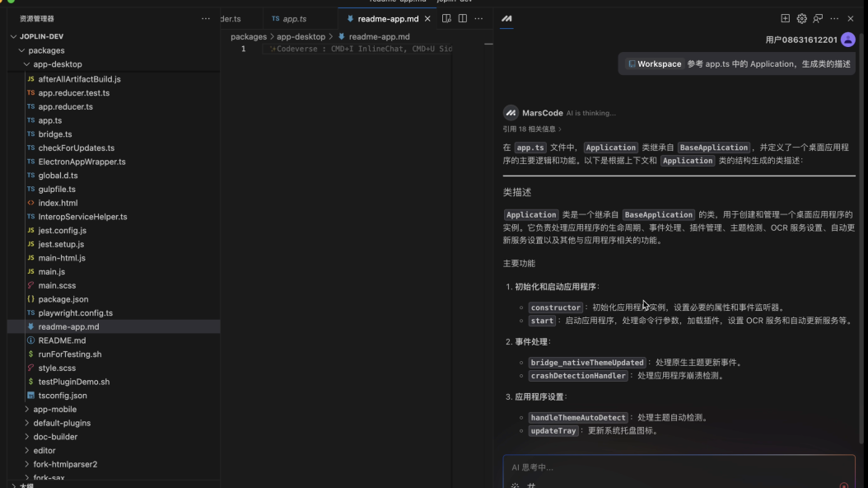Expand the 18 related references list

coord(533,129)
